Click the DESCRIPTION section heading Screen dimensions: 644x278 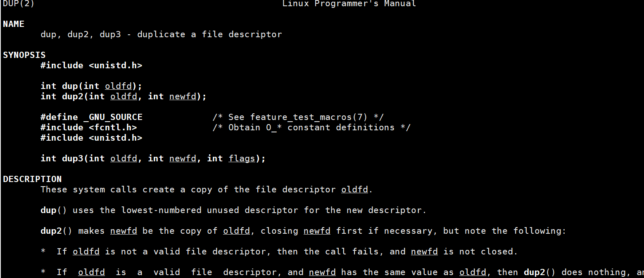tap(32, 179)
